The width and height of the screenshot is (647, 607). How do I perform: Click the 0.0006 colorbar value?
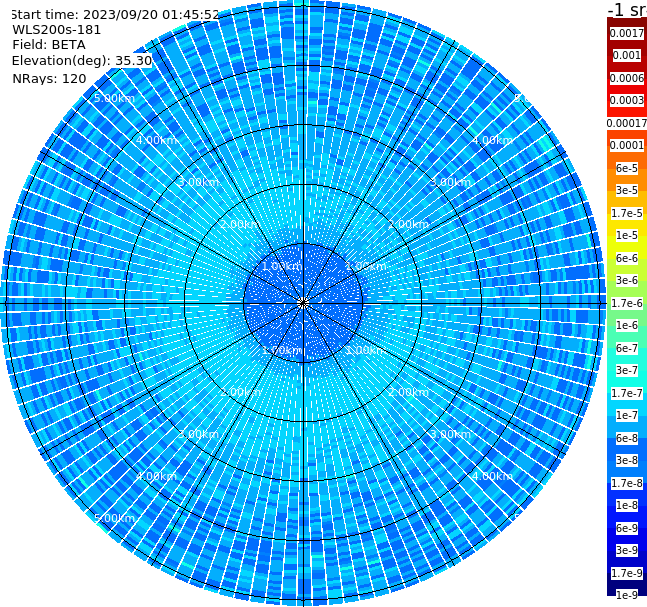(x=627, y=78)
